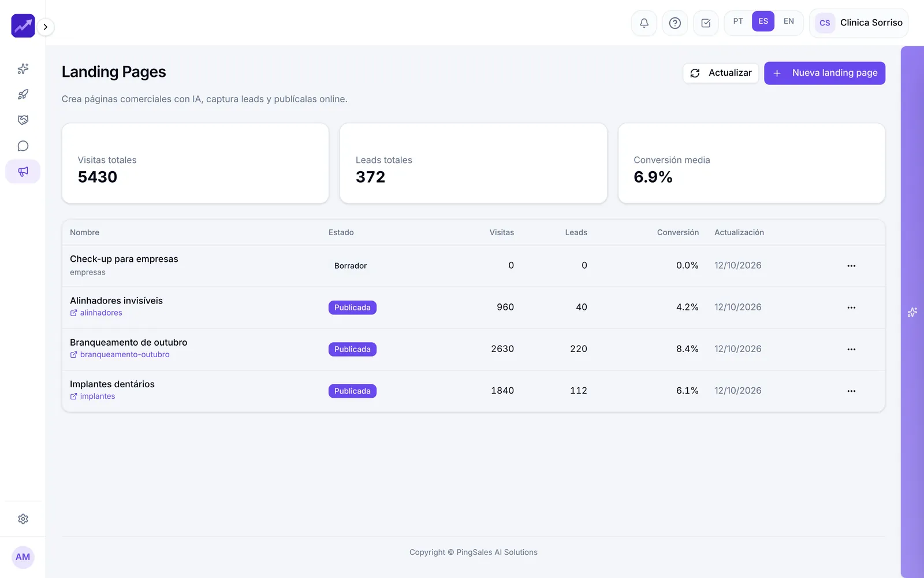Open the handshake icon in sidebar
This screenshot has height=578, width=924.
tap(23, 120)
